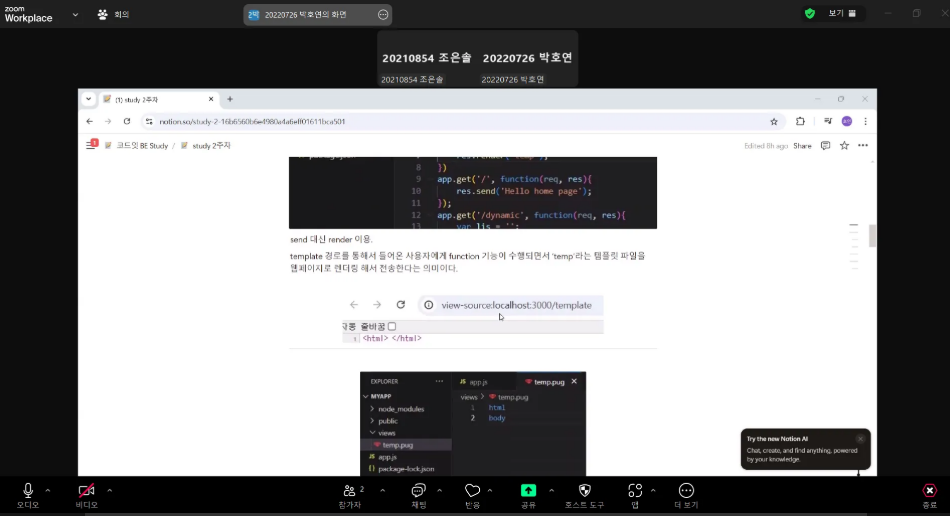Open the browser profile avatar

[x=847, y=122]
